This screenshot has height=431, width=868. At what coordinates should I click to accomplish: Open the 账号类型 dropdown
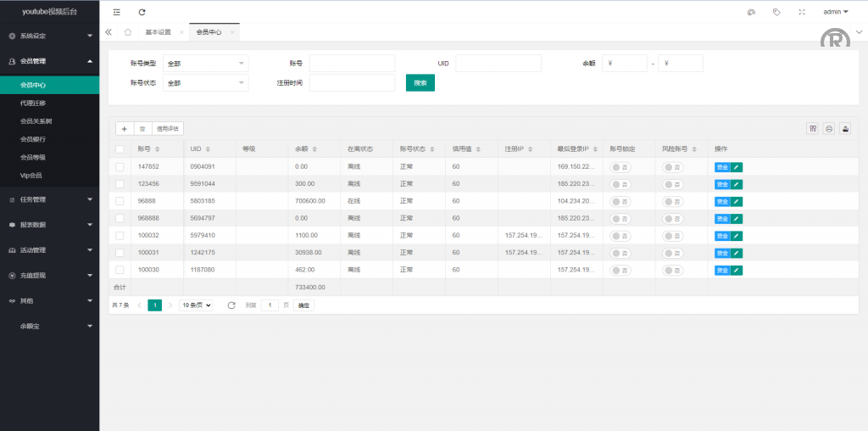pos(206,64)
